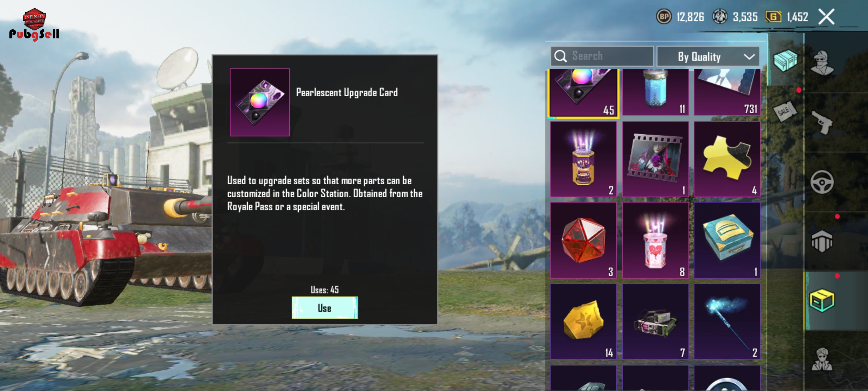The height and width of the screenshot is (391, 868).
Task: Click the Pearlescent card rainbow color thumbnail
Action: (260, 102)
